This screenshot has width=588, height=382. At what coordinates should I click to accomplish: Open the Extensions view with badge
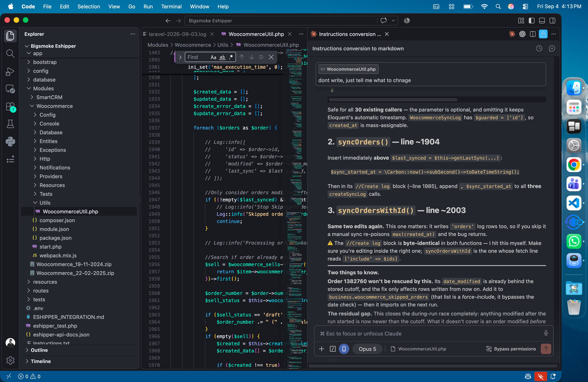tap(10, 107)
